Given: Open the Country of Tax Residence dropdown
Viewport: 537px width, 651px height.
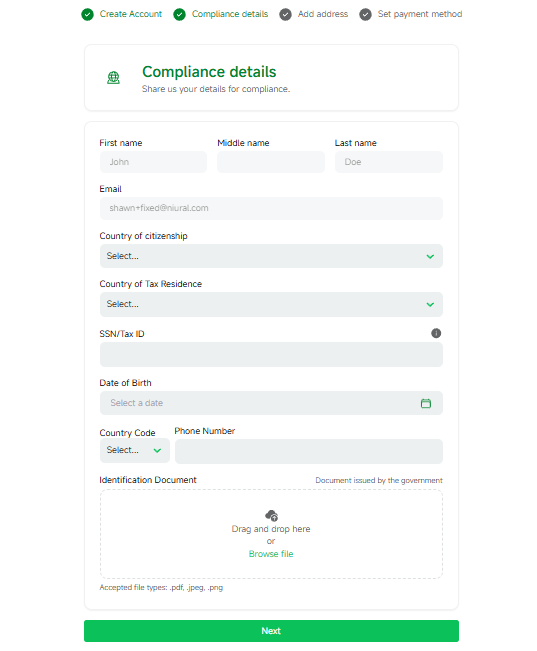Looking at the screenshot, I should coord(271,304).
